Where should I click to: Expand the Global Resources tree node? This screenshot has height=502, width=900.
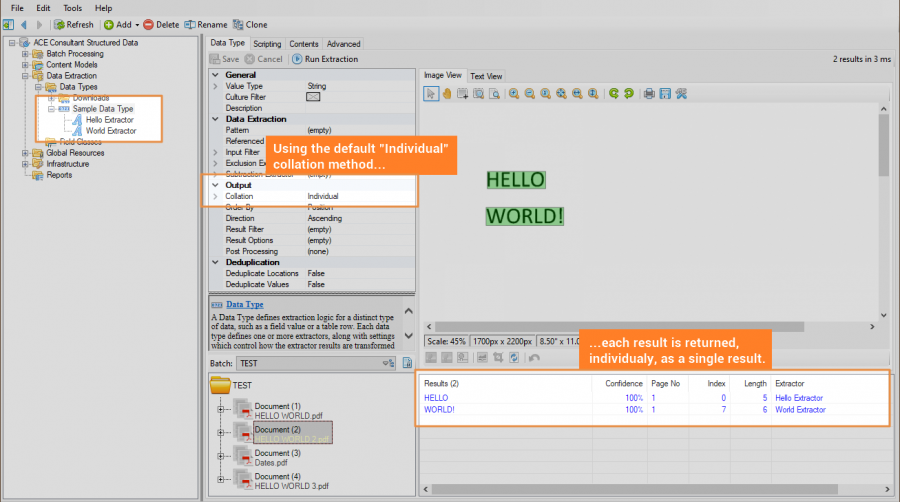[x=25, y=153]
